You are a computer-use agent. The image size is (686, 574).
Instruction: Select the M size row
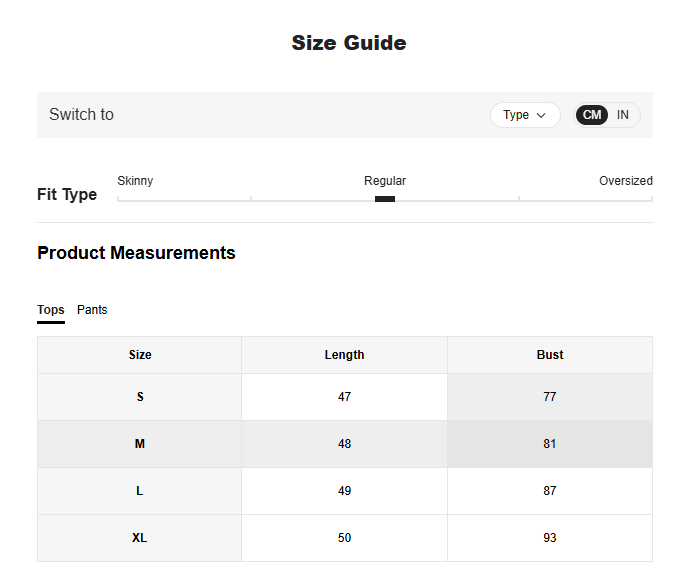click(x=140, y=444)
